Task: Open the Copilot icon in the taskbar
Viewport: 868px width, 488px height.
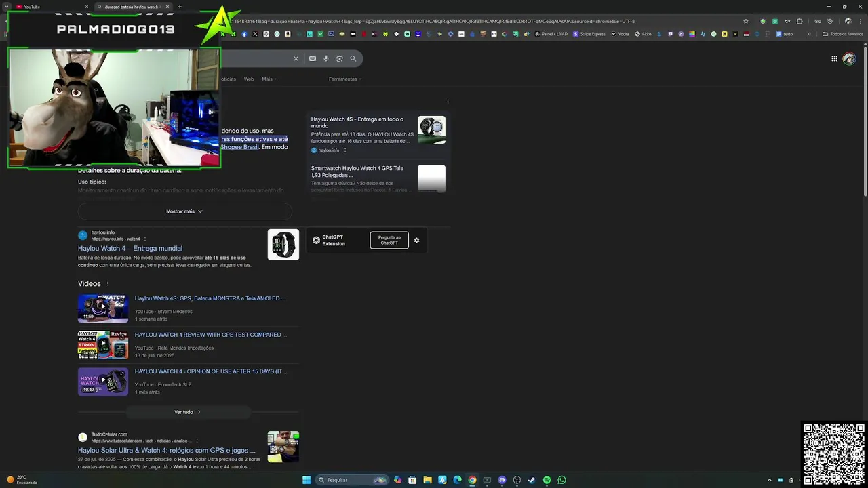Action: click(x=397, y=480)
